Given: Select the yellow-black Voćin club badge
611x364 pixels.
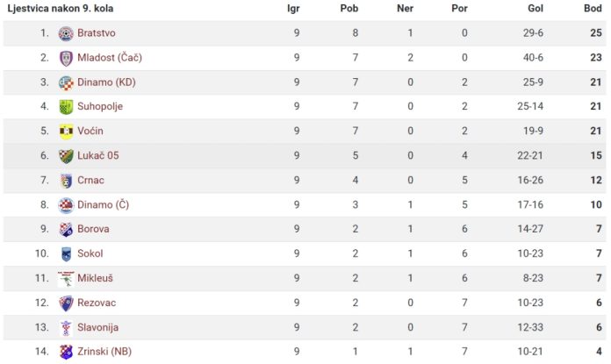Looking at the screenshot, I should point(66,132).
